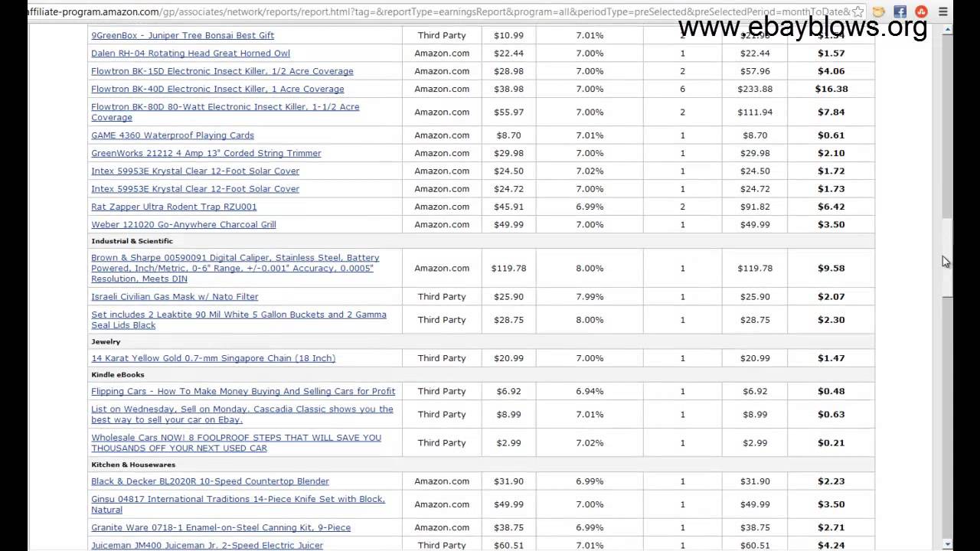The image size is (980, 551).
Task: Open Juiceman JM400 Electric Juicer link
Action: click(x=207, y=546)
